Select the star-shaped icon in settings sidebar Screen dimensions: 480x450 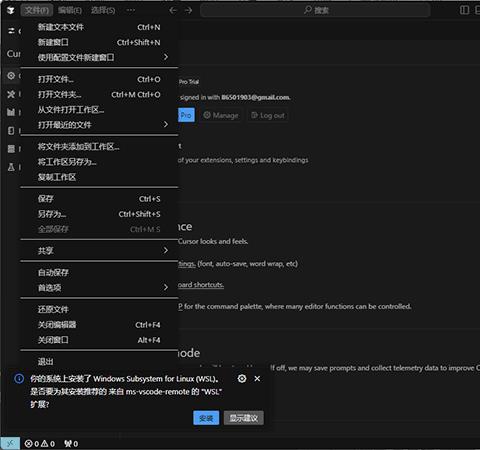coord(11,94)
